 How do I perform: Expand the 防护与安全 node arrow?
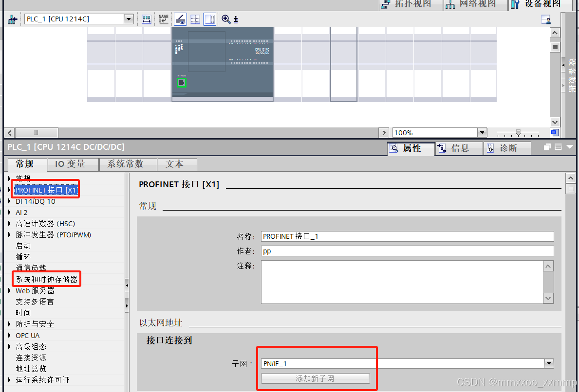pyautogui.click(x=9, y=324)
